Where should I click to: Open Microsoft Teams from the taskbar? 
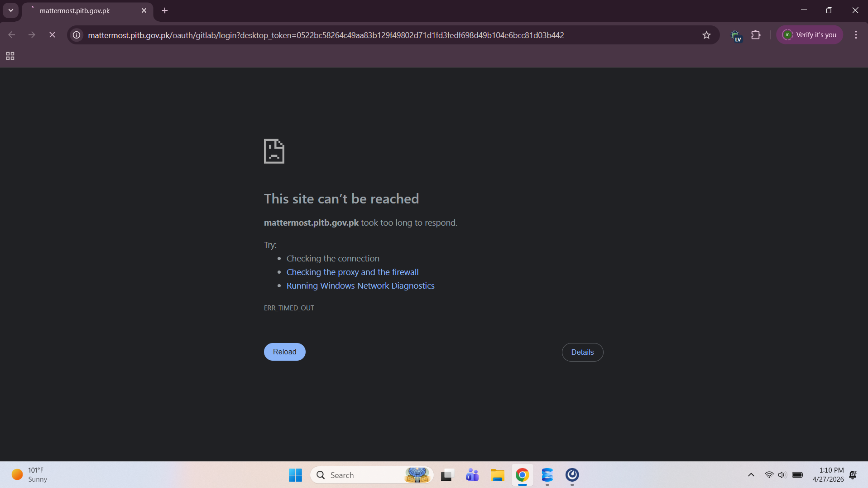472,475
